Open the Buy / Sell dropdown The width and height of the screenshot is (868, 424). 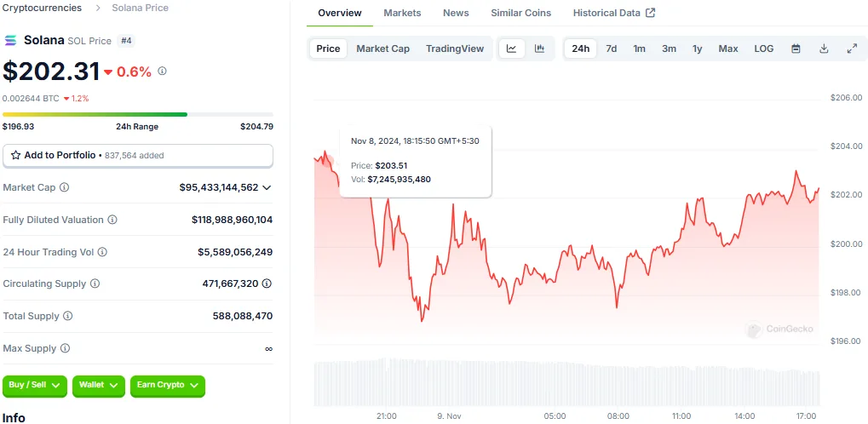[x=35, y=385]
